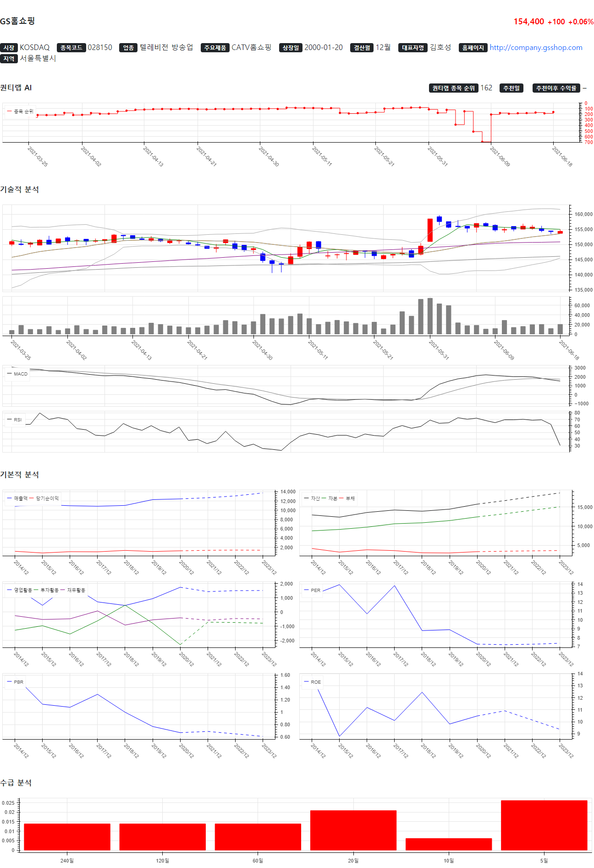Toggle the 매출액 legend entry
Viewport: 594px width, 868px height.
17,498
